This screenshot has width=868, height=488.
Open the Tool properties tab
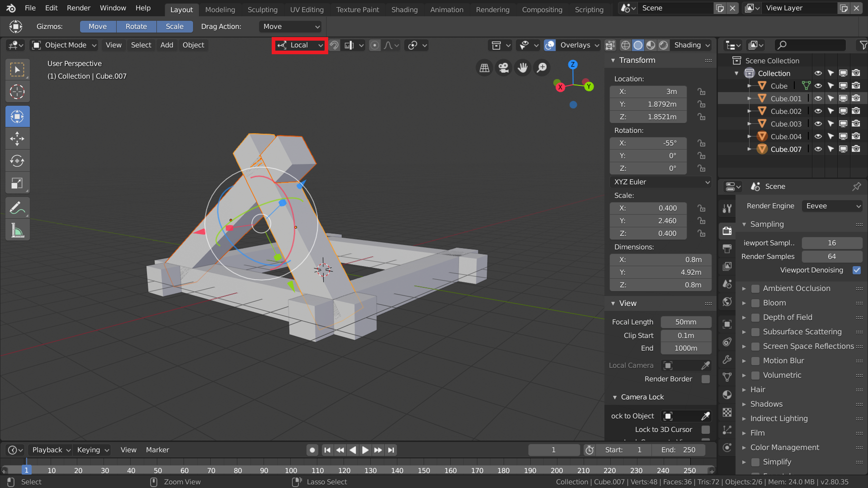click(727, 208)
